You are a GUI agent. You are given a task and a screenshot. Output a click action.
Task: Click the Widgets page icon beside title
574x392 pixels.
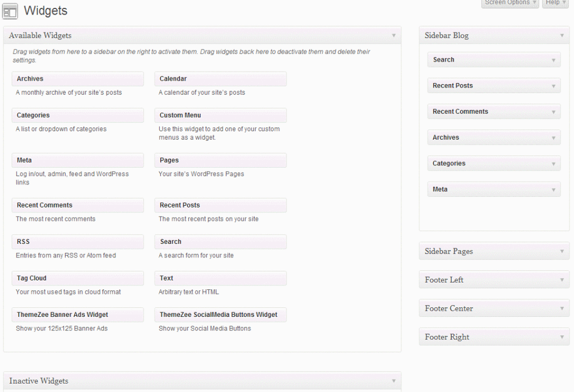10,11
